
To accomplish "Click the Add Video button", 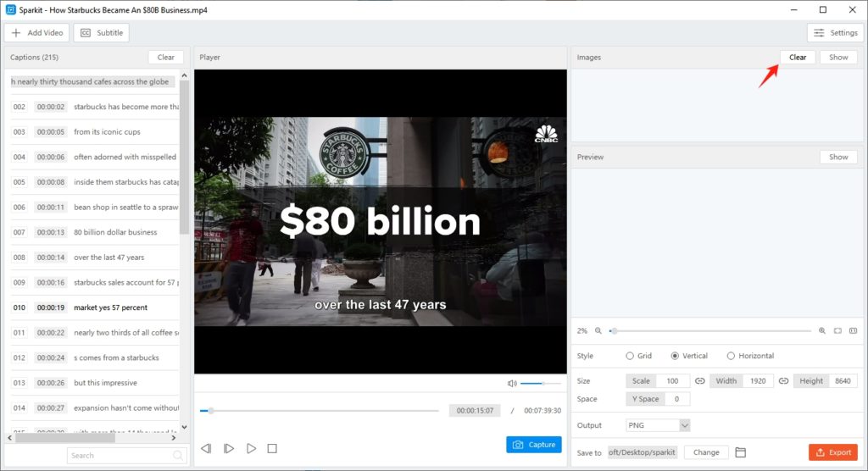I will pyautogui.click(x=37, y=33).
